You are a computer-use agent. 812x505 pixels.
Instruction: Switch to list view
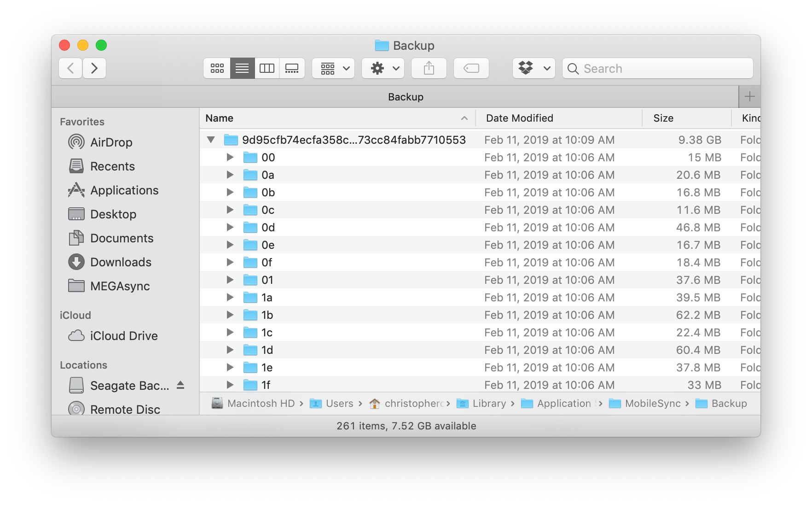pyautogui.click(x=242, y=68)
